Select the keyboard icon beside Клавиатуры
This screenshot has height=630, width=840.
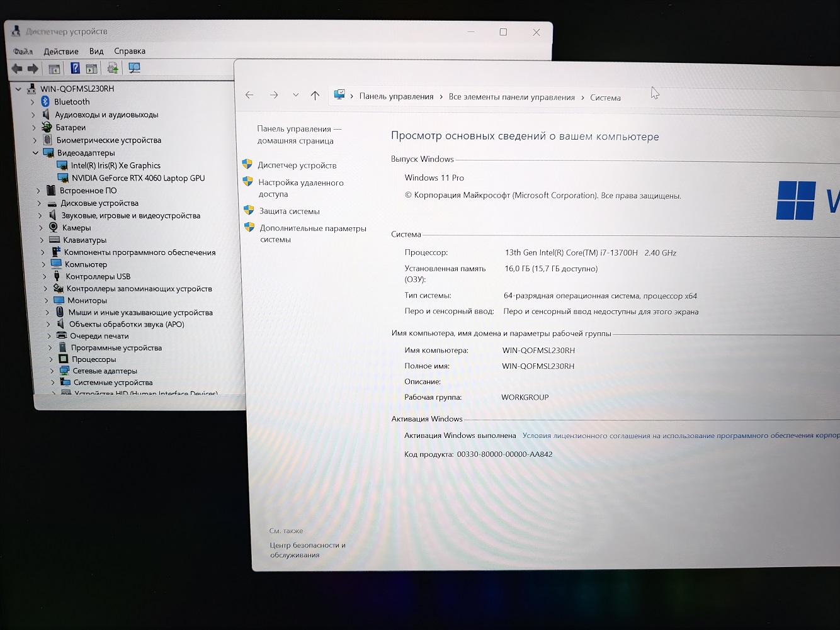pyautogui.click(x=54, y=240)
